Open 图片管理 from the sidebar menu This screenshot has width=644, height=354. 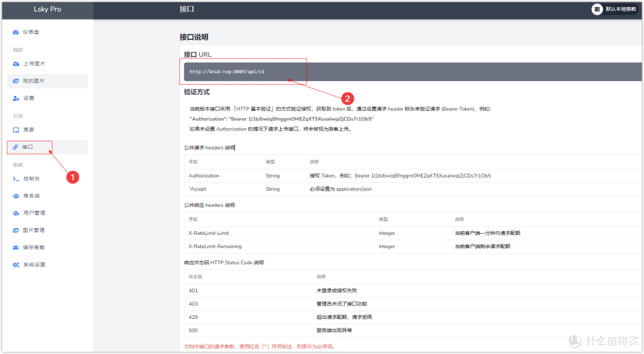click(34, 230)
